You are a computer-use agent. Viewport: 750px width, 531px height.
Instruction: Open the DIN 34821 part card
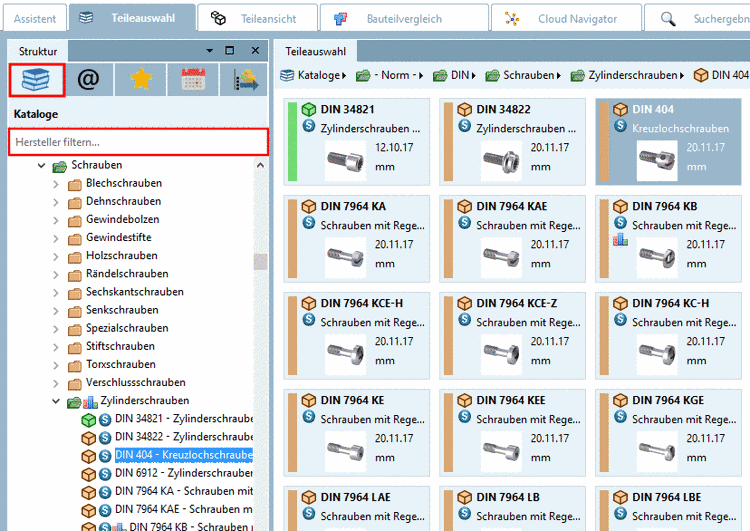coord(357,142)
